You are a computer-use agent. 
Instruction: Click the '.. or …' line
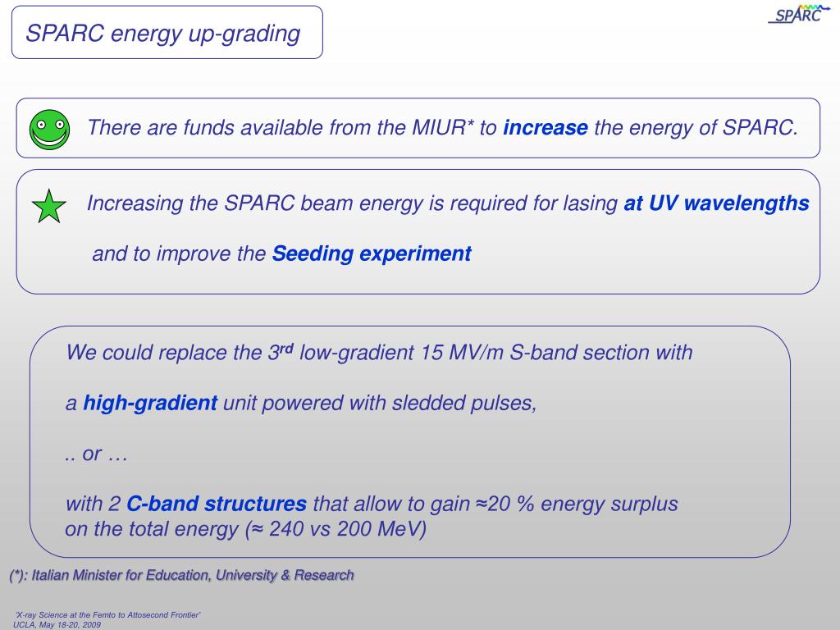click(x=96, y=454)
